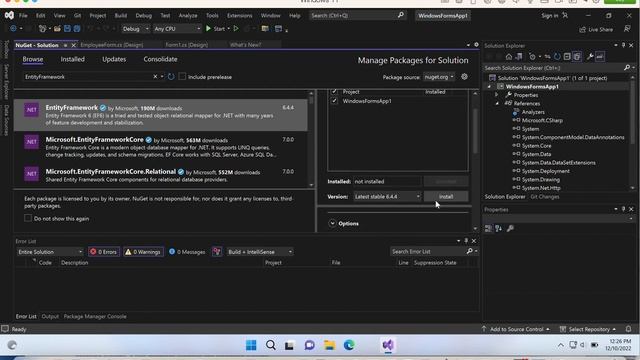This screenshot has width=640, height=360.
Task: Click Solution Explorer search magnifier icon
Action: [x=627, y=68]
